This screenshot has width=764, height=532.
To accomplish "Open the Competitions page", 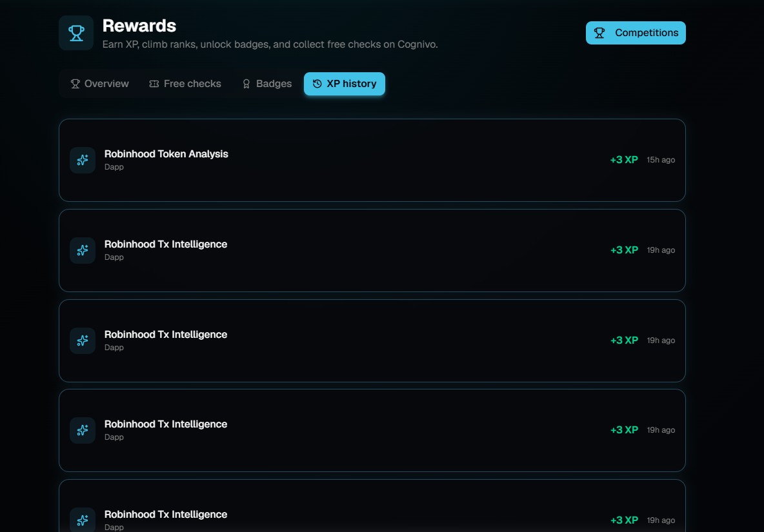I will tap(636, 33).
